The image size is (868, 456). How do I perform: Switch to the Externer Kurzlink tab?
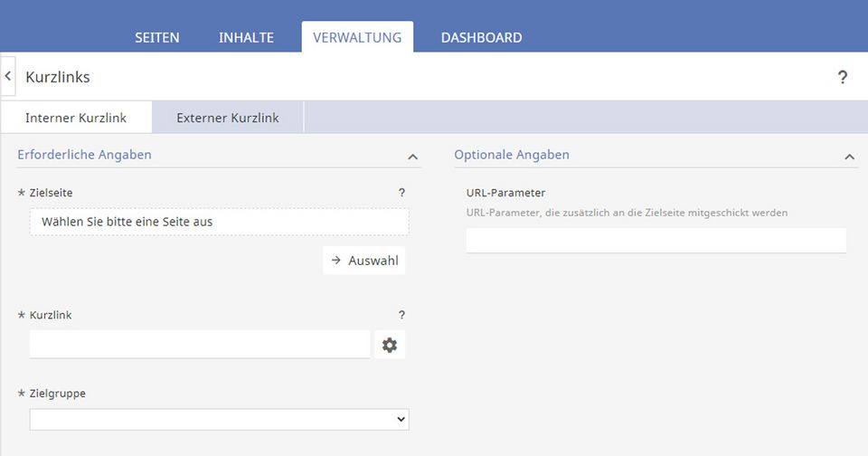pos(228,118)
